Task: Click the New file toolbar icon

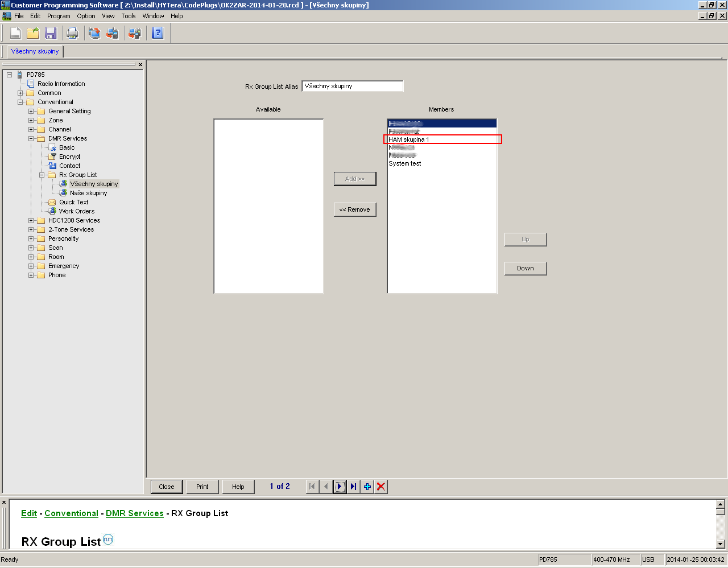Action: click(15, 33)
